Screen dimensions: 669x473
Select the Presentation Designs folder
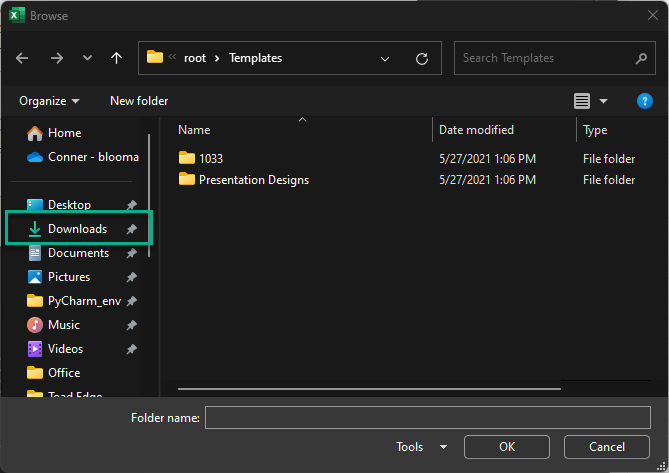click(x=253, y=180)
